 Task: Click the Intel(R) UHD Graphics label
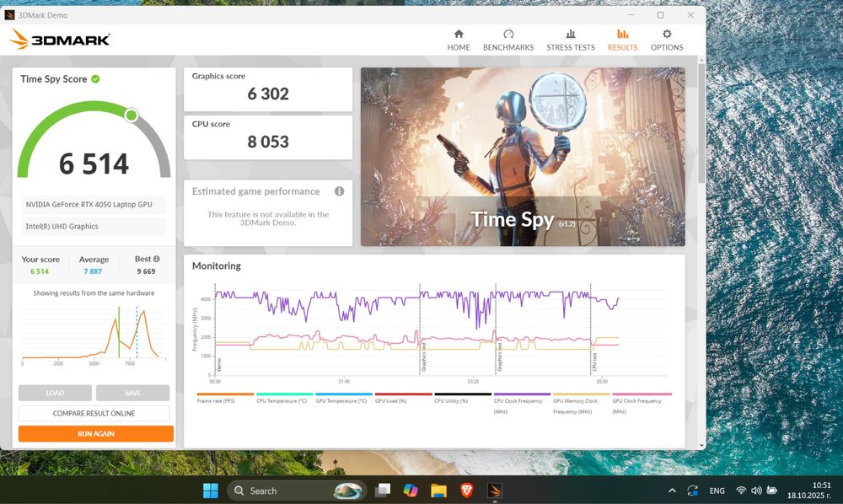[x=94, y=227]
